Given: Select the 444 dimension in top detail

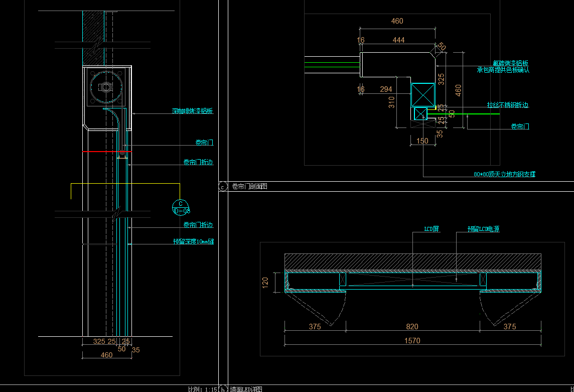Looking at the screenshot, I should click(398, 40).
